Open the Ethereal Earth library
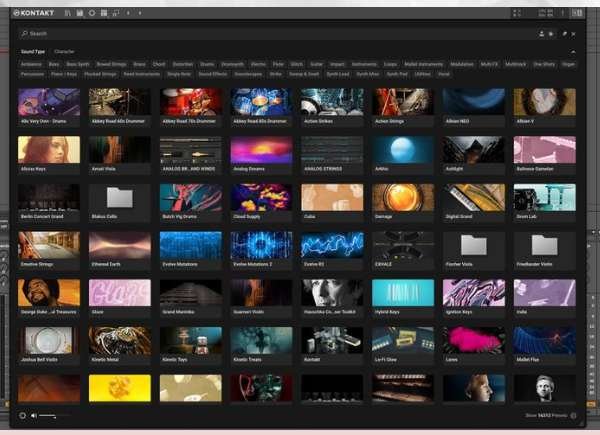 (x=120, y=250)
